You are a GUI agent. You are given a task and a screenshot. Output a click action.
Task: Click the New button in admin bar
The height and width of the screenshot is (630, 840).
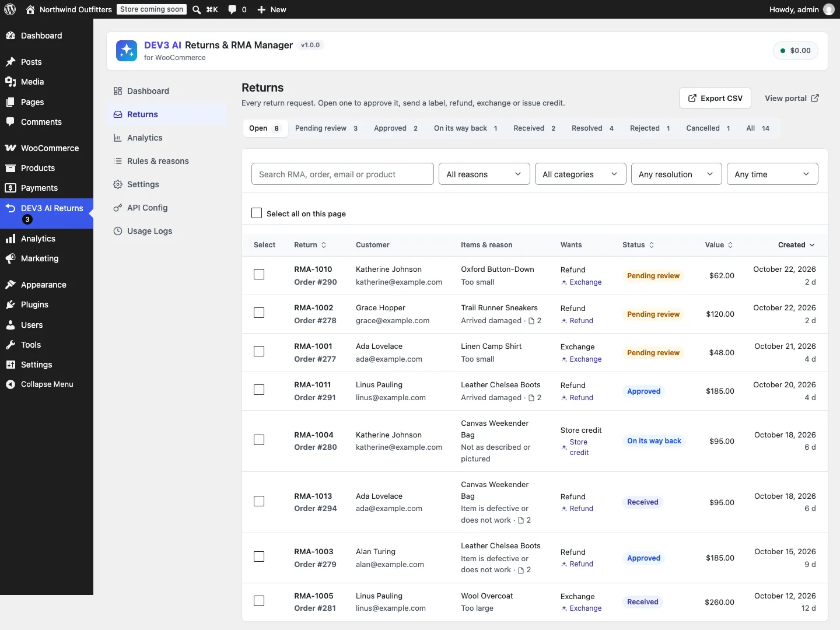[x=272, y=9]
